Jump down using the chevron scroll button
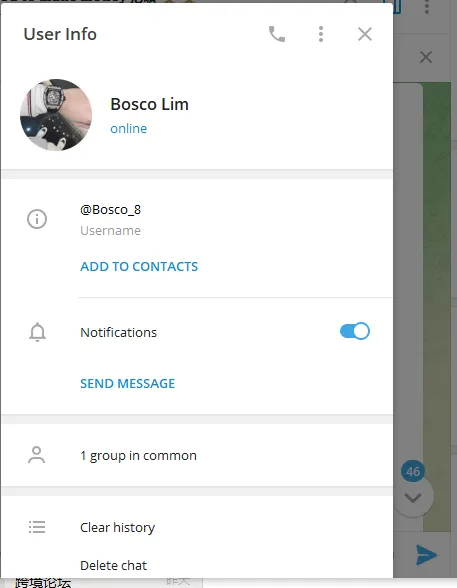457x588 pixels. pos(414,498)
